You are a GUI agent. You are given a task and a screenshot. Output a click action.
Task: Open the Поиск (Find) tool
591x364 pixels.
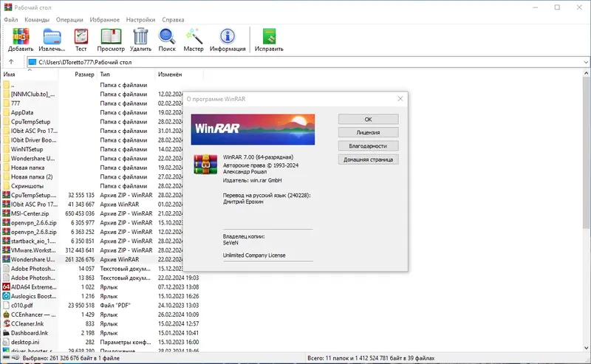click(167, 37)
